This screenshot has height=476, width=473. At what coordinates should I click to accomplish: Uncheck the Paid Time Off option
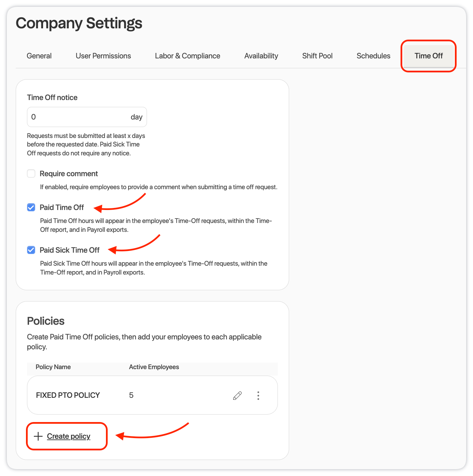pos(31,207)
